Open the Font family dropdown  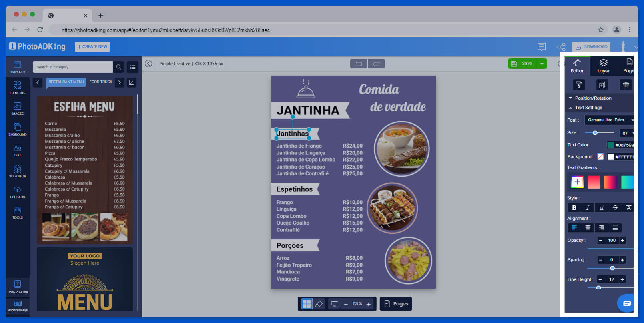pyautogui.click(x=610, y=120)
